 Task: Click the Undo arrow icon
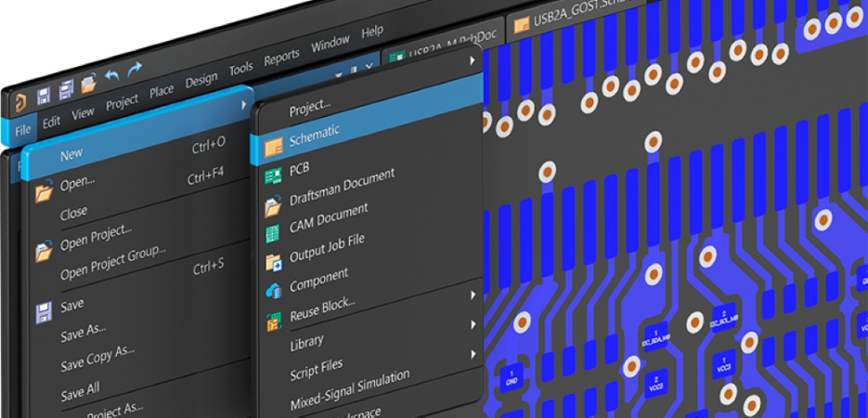(x=112, y=76)
